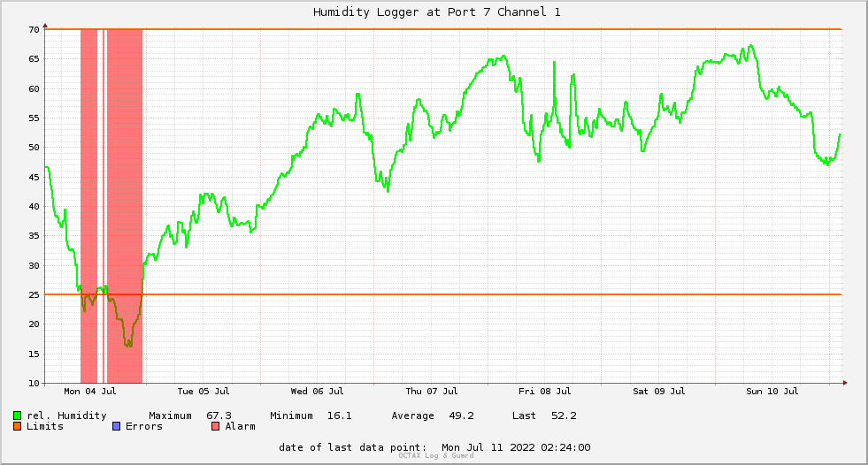This screenshot has width=868, height=465.
Task: Click the y-axis label 30
Action: (34, 265)
